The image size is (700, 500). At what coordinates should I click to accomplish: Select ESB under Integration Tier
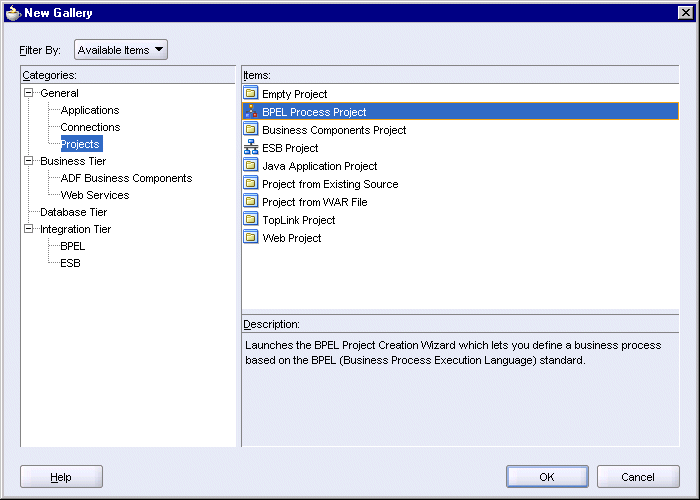point(71,262)
